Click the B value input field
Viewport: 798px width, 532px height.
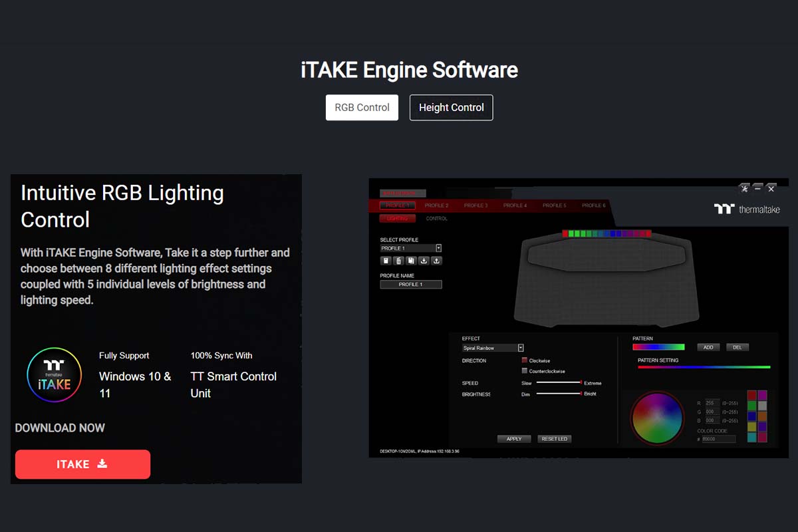(x=712, y=420)
